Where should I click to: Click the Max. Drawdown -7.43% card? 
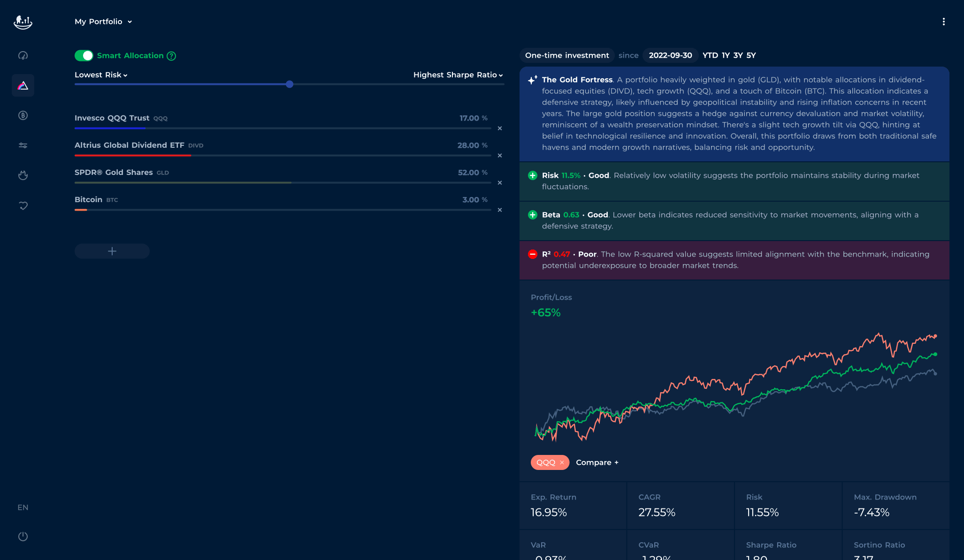tap(896, 506)
